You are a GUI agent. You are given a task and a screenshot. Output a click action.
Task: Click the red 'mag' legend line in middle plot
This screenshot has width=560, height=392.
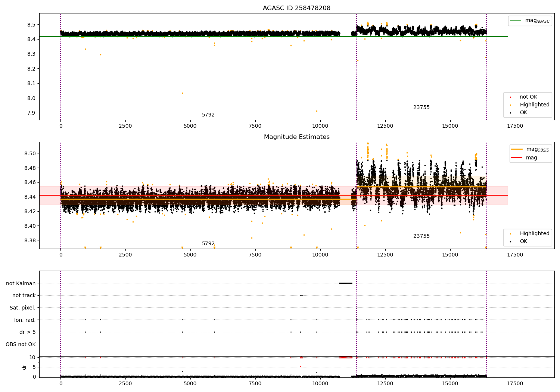point(517,158)
